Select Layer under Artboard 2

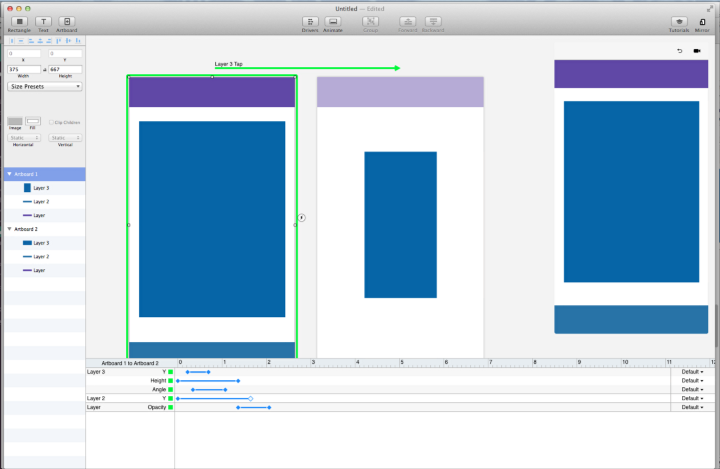tap(45, 271)
